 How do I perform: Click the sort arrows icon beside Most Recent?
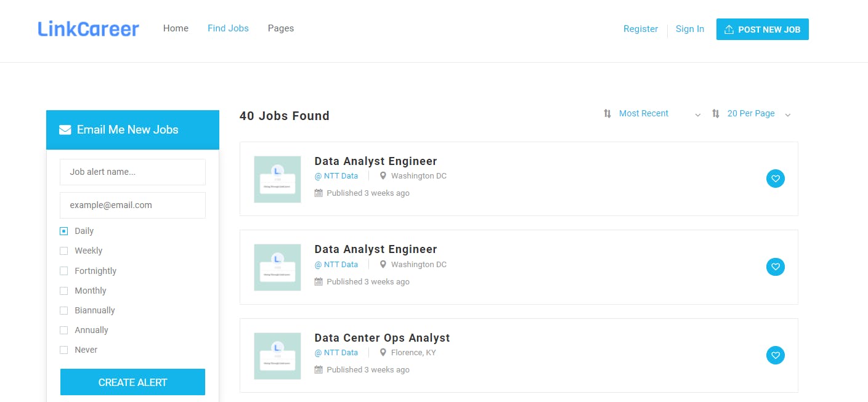click(x=607, y=113)
